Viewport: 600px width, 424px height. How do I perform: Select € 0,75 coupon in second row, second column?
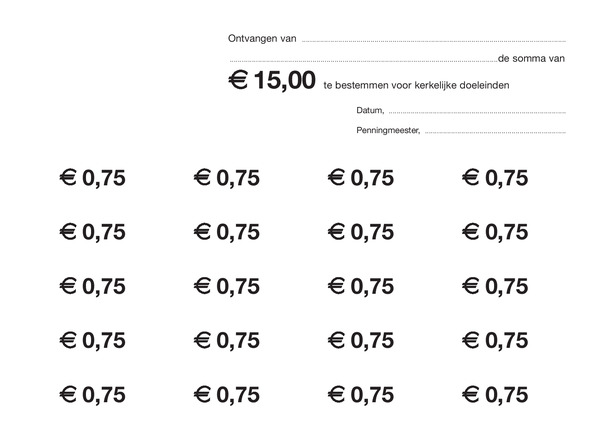tap(227, 232)
